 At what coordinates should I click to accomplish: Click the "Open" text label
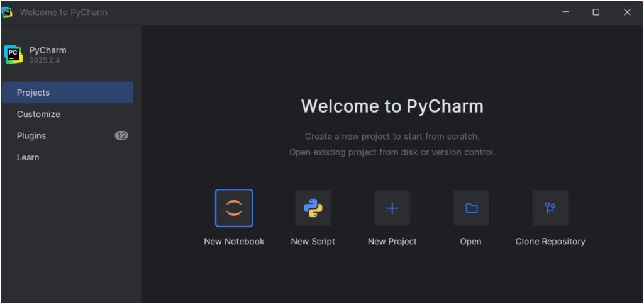[471, 242]
